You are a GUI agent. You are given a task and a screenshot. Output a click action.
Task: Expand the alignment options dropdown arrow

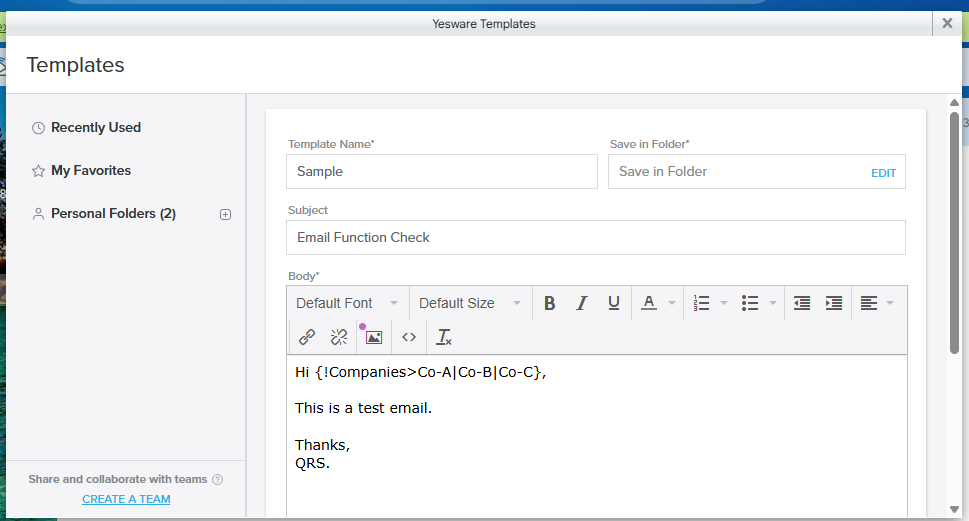point(890,303)
